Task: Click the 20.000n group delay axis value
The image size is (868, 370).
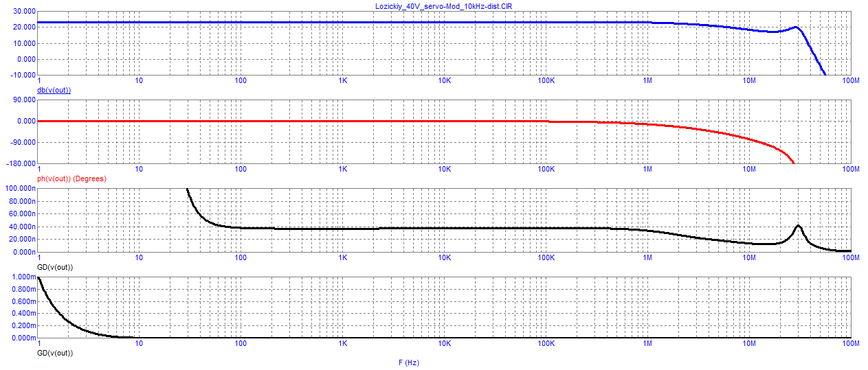Action: 21,239
